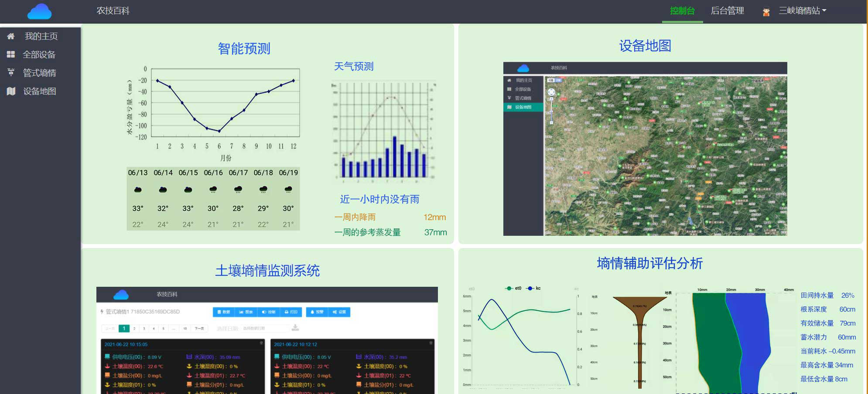Click the download icon beside date picker

295,328
